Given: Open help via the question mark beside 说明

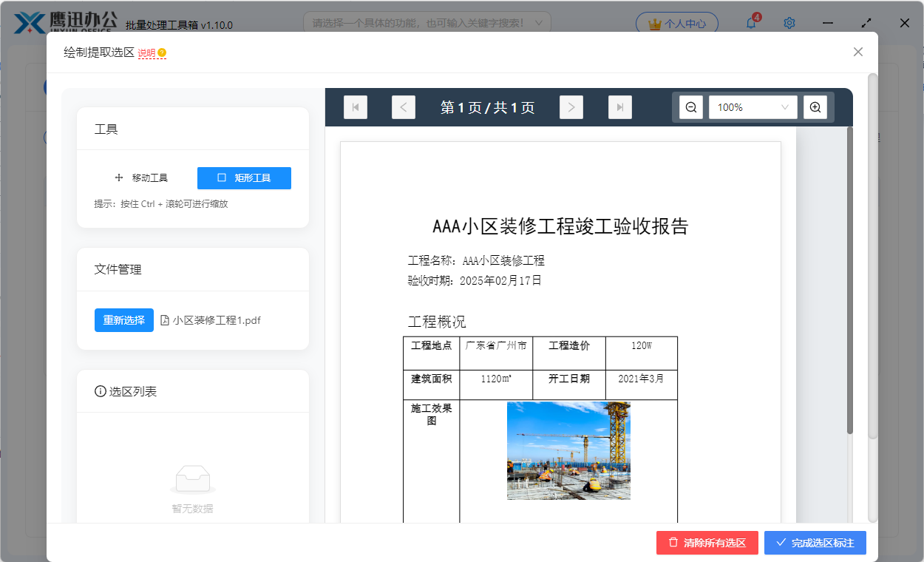Looking at the screenshot, I should pyautogui.click(x=161, y=52).
